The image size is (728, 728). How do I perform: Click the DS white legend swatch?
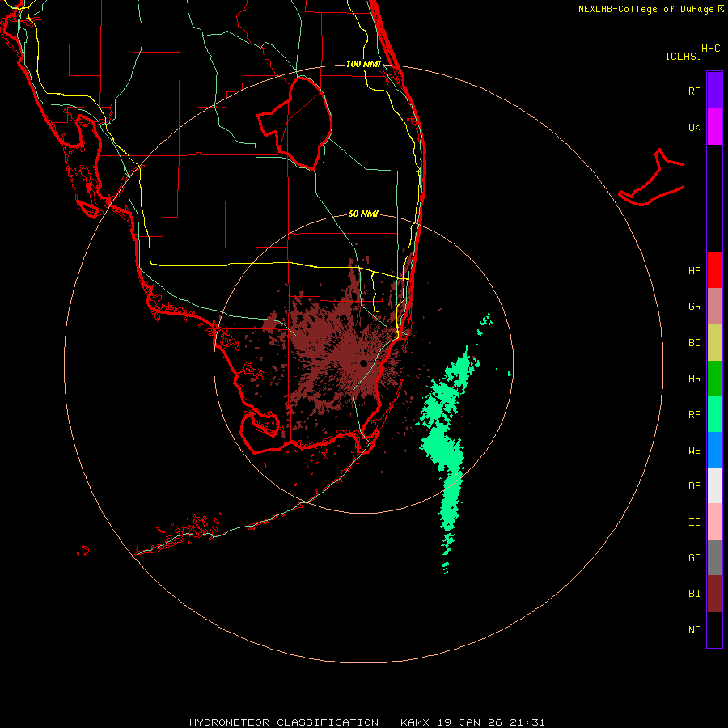pos(714,485)
